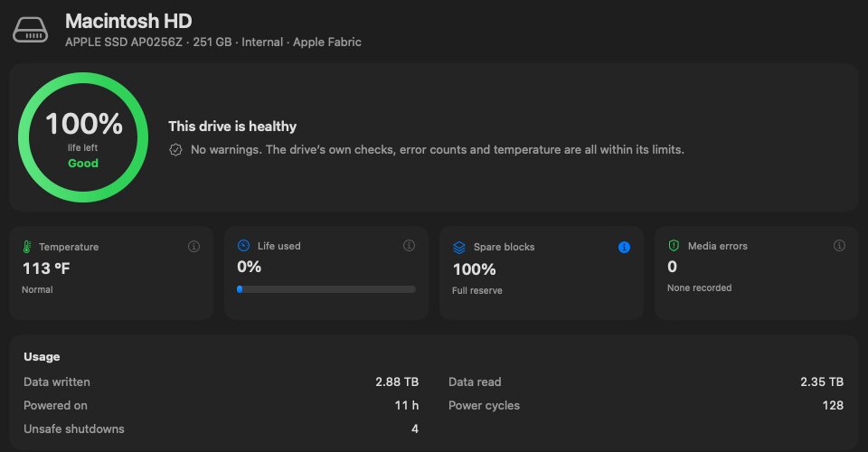Click 'This drive is healthy' heading
The height and width of the screenshot is (452, 868).
[x=232, y=127]
